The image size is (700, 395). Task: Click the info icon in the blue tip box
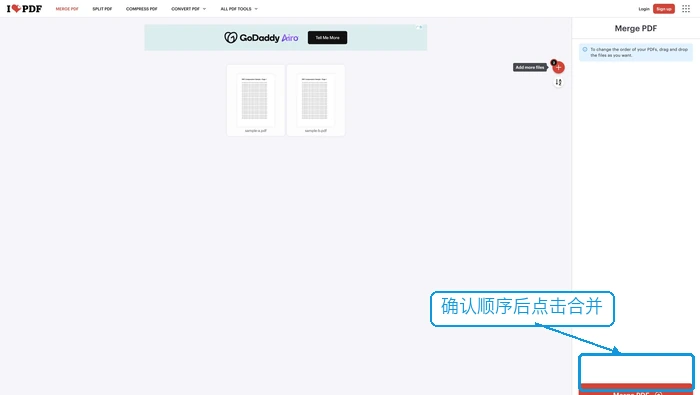tap(585, 50)
